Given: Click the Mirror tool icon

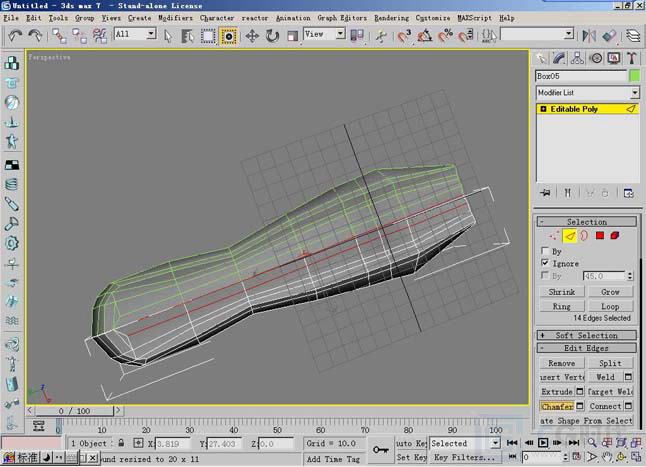Looking at the screenshot, I should click(589, 36).
